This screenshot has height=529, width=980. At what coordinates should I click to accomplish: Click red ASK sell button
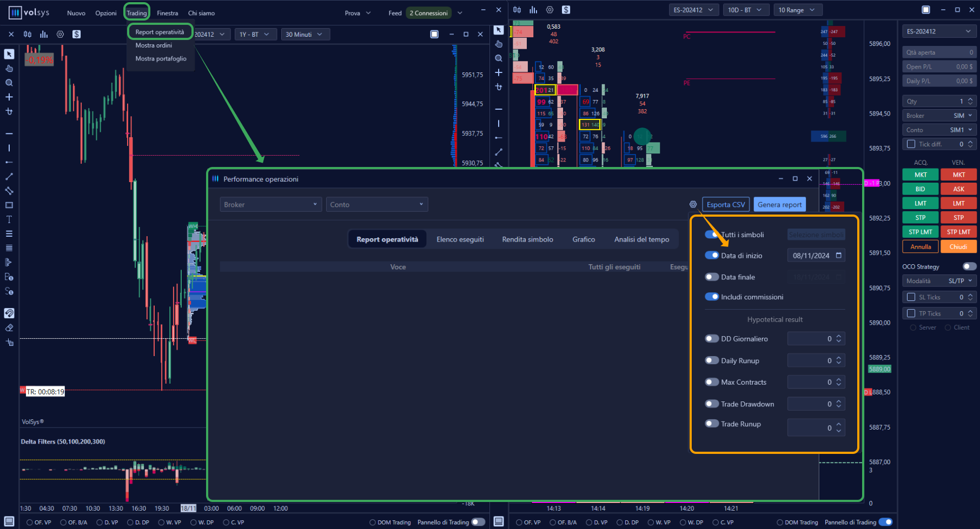pos(958,189)
